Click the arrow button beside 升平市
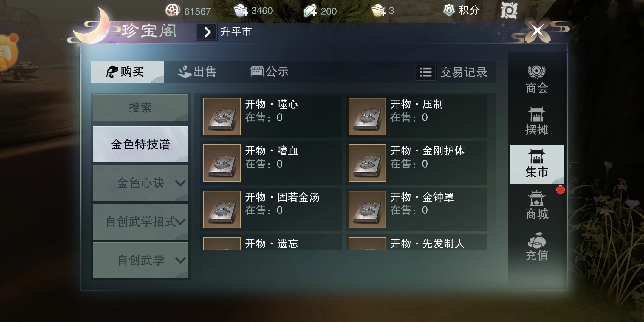The width and height of the screenshot is (644, 322). tap(207, 32)
